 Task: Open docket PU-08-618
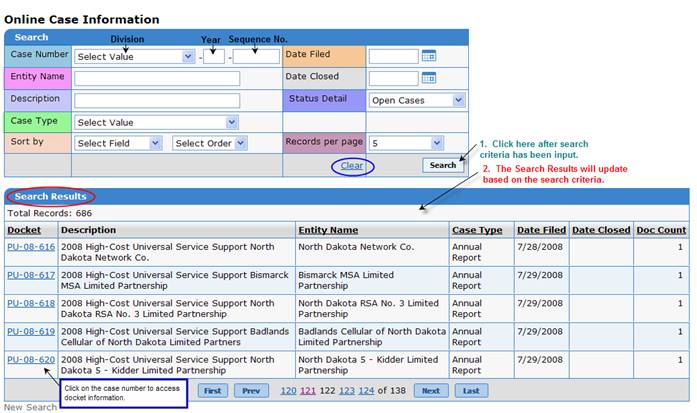pos(31,303)
